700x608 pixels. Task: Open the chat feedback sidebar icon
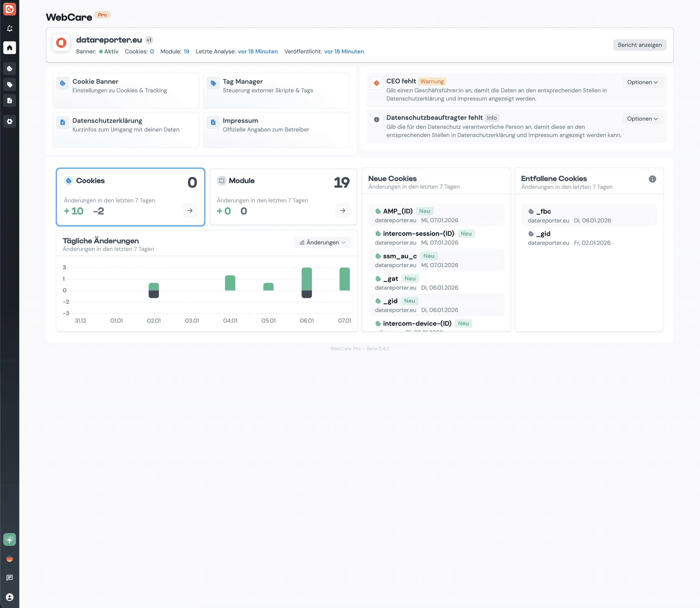(10, 578)
